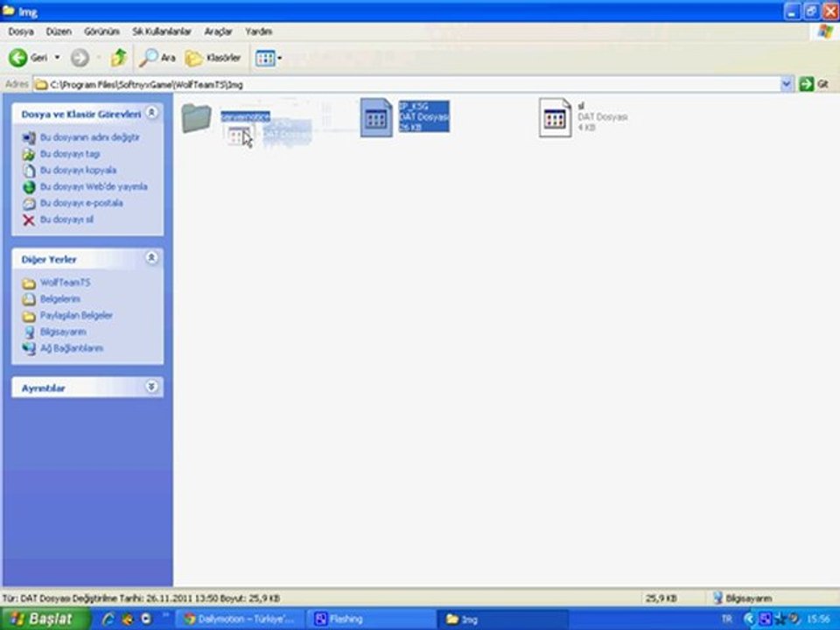Click 'Bu dosyanın adını değiştir' rename link
This screenshot has height=630, width=840.
coord(89,137)
